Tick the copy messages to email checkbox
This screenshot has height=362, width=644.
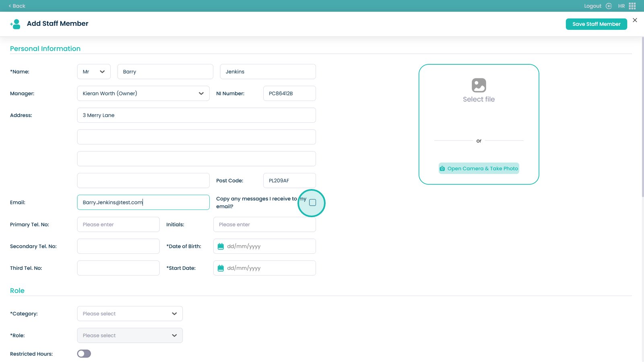312,203
